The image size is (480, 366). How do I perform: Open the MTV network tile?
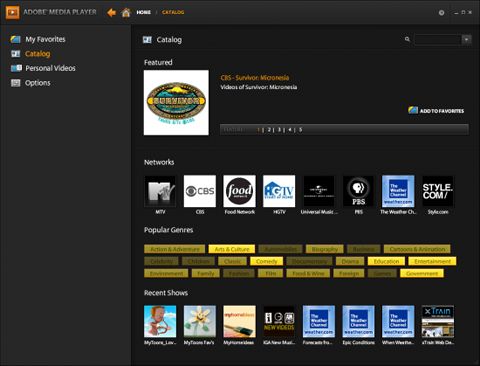[160, 191]
